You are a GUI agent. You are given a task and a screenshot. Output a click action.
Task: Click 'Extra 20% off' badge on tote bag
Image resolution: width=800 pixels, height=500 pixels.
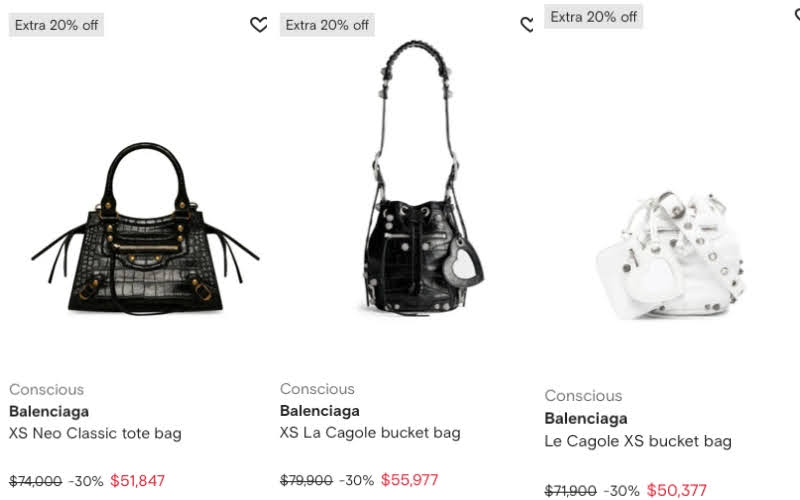pyautogui.click(x=56, y=25)
